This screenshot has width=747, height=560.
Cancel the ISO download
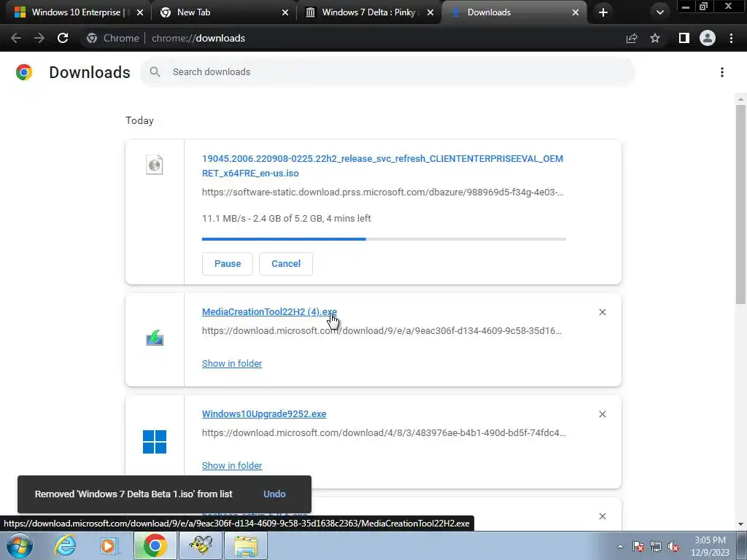[x=286, y=264]
